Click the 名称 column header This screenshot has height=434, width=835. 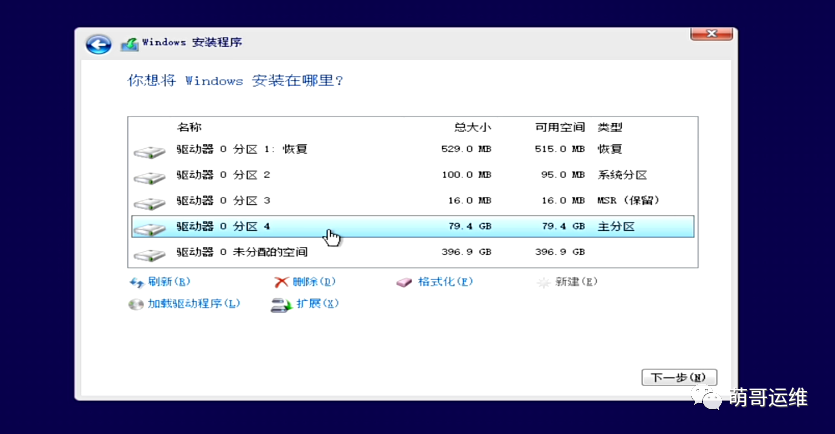[x=189, y=127]
